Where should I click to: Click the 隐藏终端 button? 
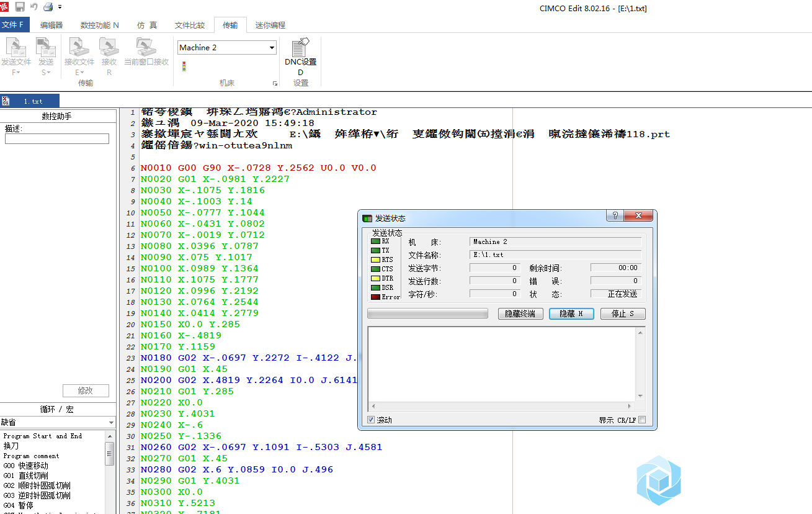(520, 313)
